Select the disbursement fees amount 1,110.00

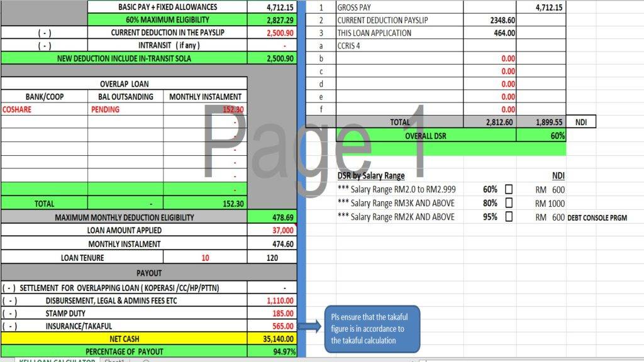pos(272,300)
